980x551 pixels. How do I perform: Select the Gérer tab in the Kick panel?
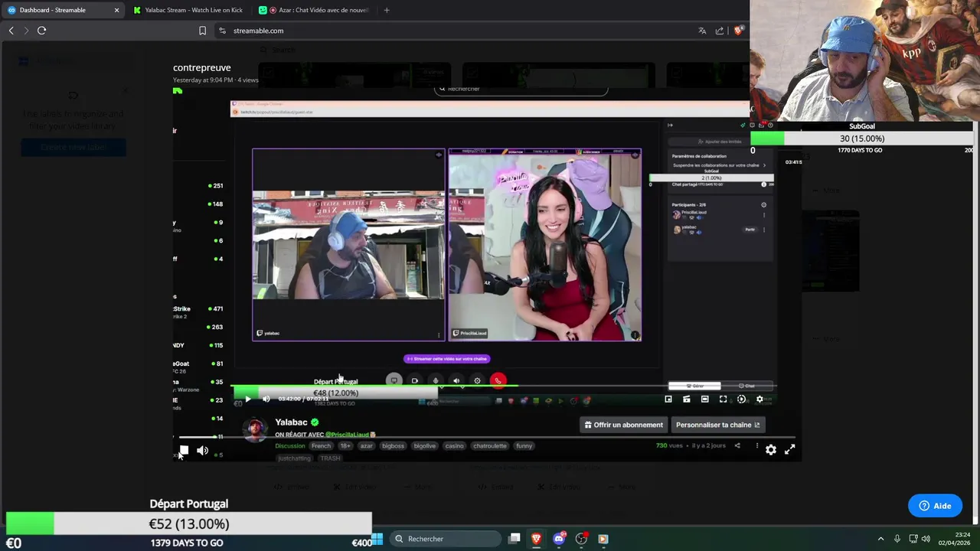pyautogui.click(x=694, y=386)
